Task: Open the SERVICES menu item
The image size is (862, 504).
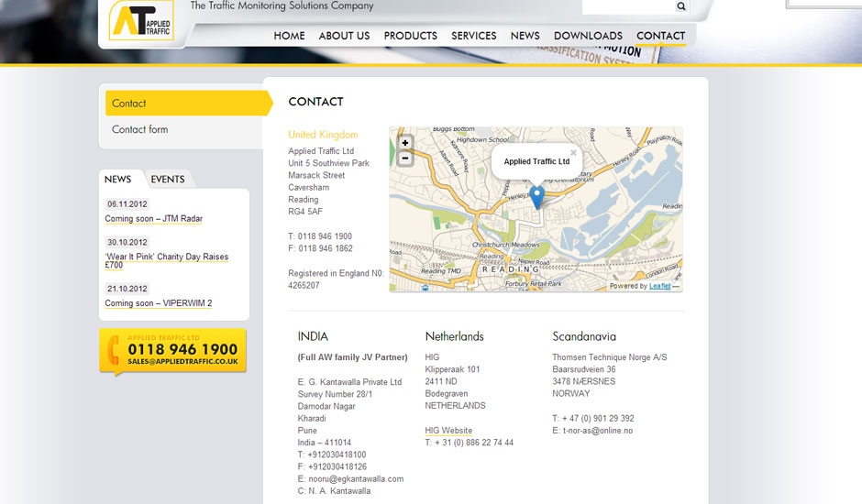Action: (474, 36)
